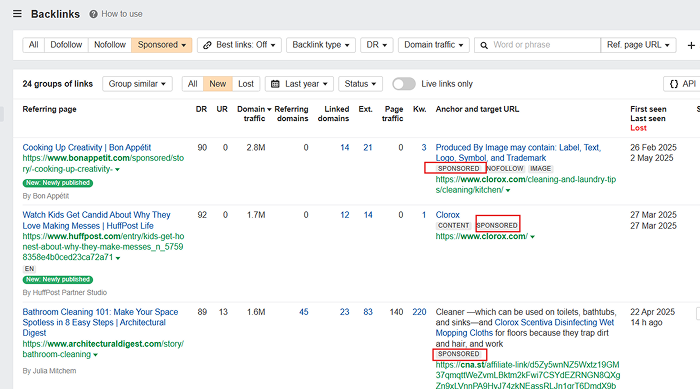Select the All links status tab
Screen dimensions: 700x389
click(x=192, y=84)
